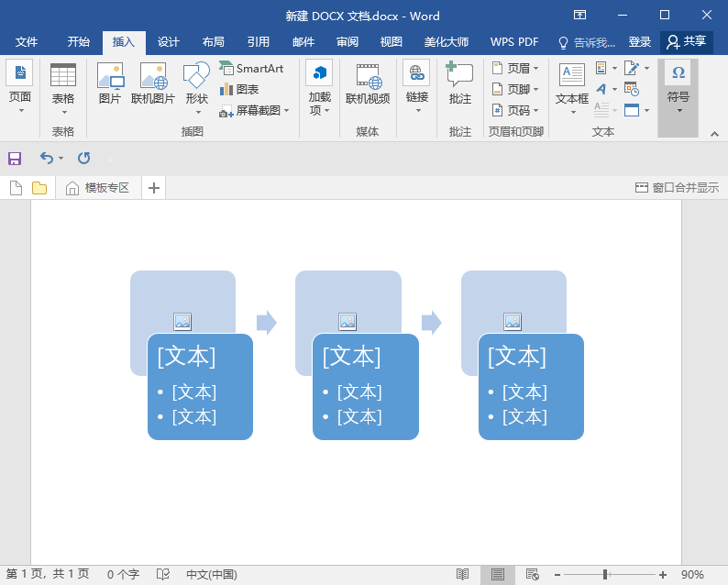Zoom in with the plus button

(663, 575)
